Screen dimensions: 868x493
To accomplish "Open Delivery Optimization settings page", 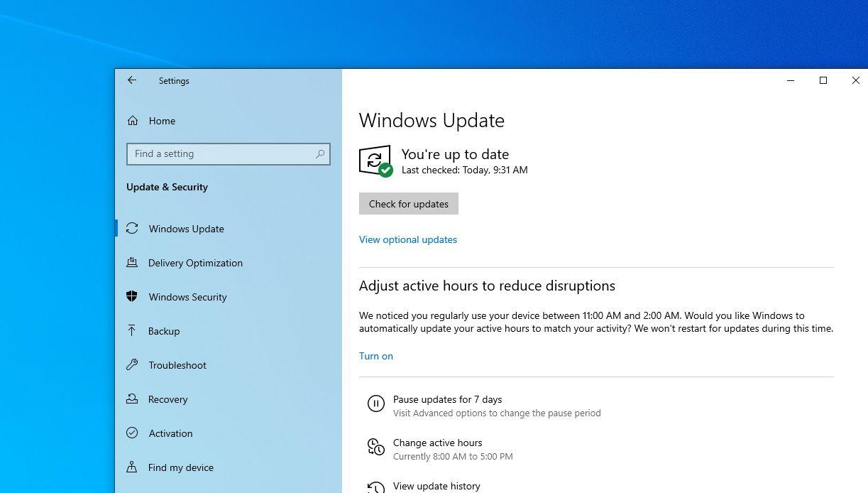I will (x=195, y=263).
